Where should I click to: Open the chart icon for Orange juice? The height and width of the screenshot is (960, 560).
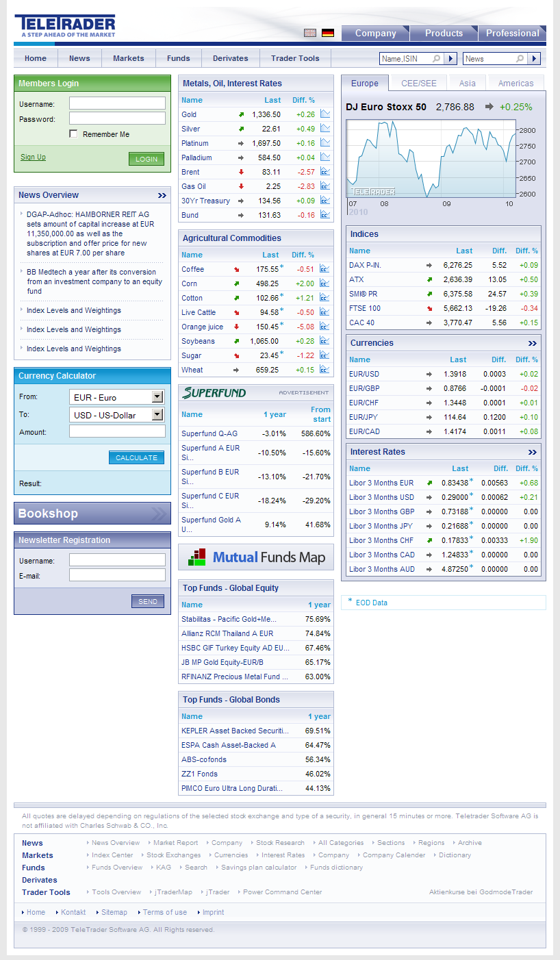pyautogui.click(x=324, y=327)
